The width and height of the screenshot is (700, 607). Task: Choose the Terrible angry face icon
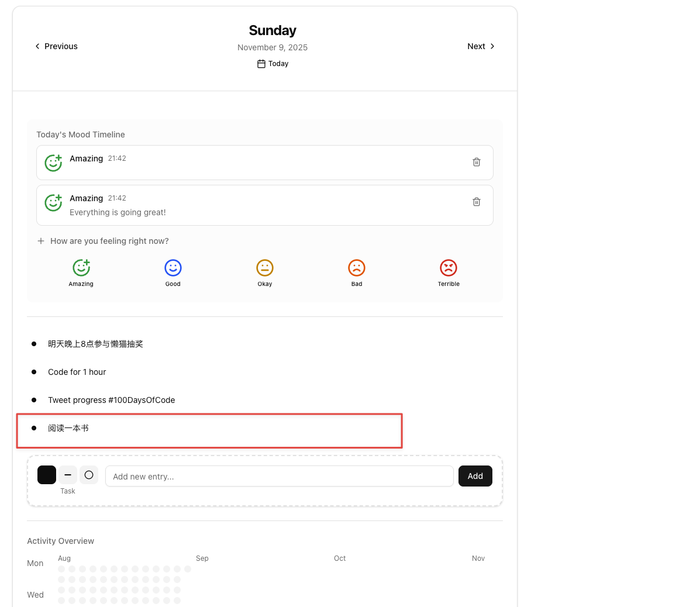(449, 268)
